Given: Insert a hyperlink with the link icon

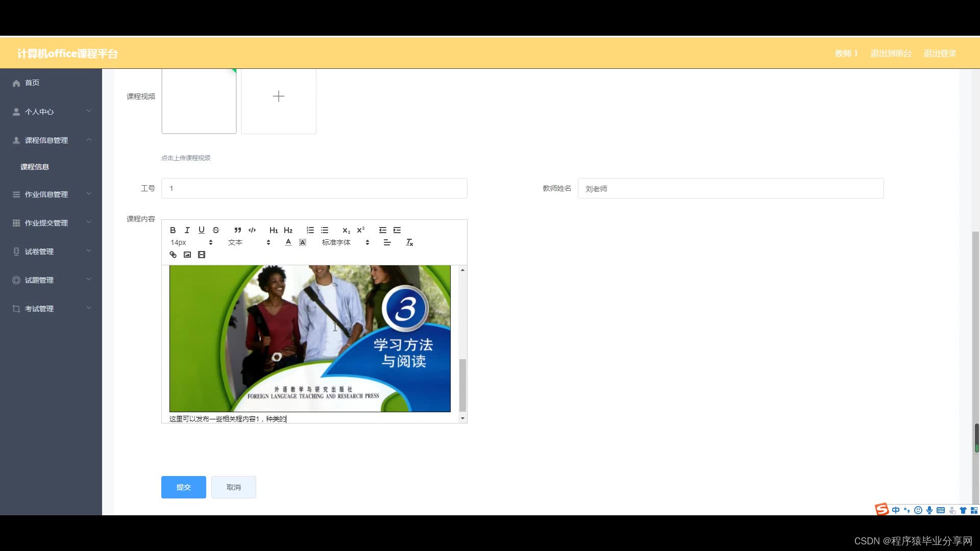Looking at the screenshot, I should click(x=173, y=255).
